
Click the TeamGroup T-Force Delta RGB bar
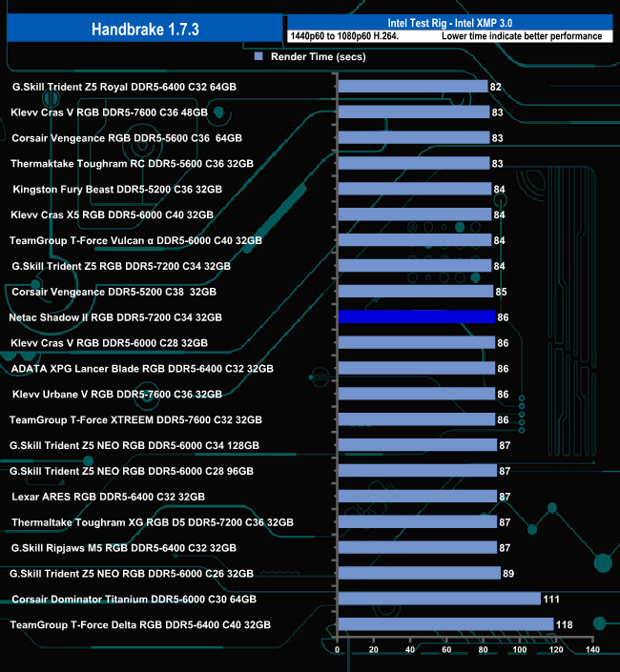coord(446,624)
